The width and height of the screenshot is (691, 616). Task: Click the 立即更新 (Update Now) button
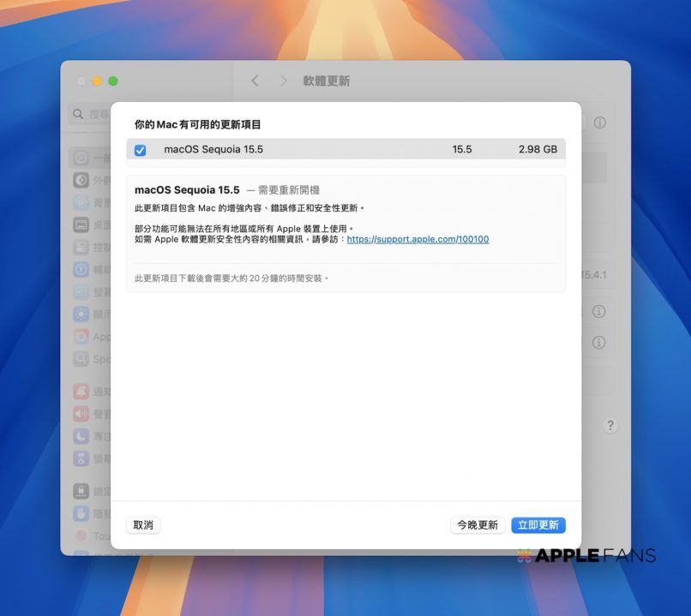point(538,525)
